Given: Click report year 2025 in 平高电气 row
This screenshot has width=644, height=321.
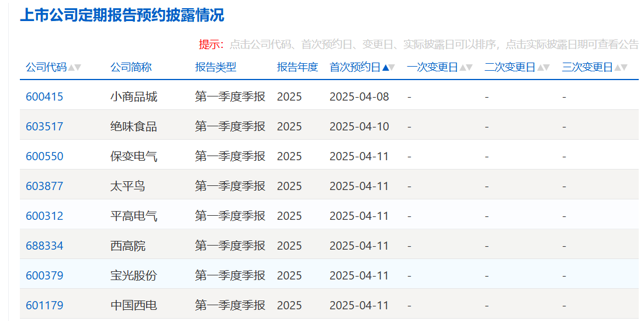Looking at the screenshot, I should click(x=289, y=216).
